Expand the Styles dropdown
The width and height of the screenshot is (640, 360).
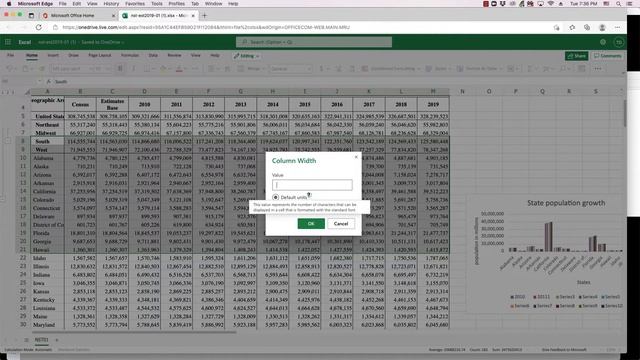coord(449,69)
